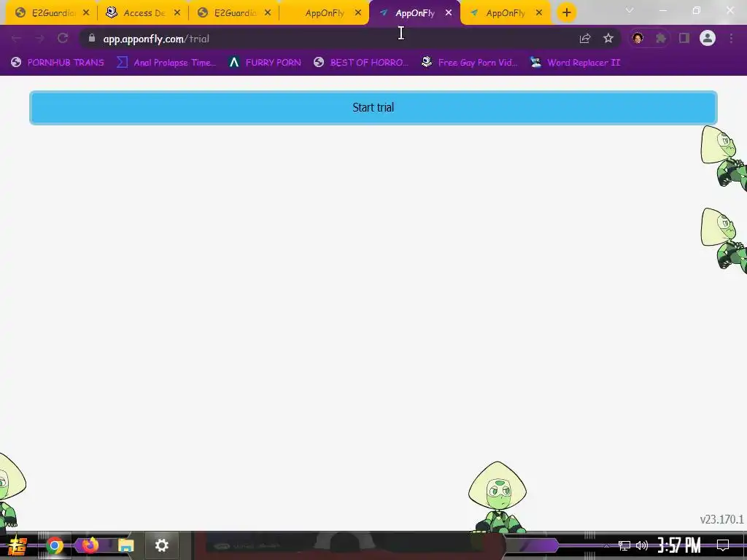Switch to the first E2Guardian tab
The width and height of the screenshot is (747, 560).
[53, 13]
